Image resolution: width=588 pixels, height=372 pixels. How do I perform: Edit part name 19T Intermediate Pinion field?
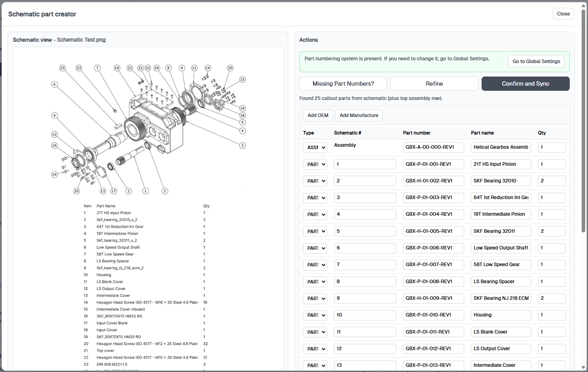tap(501, 214)
